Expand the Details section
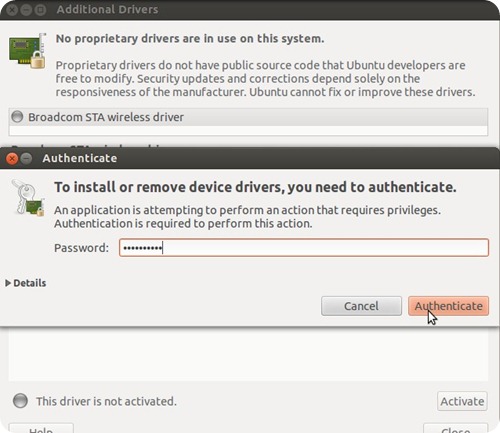Viewport: 500px width, 433px height. tap(26, 283)
